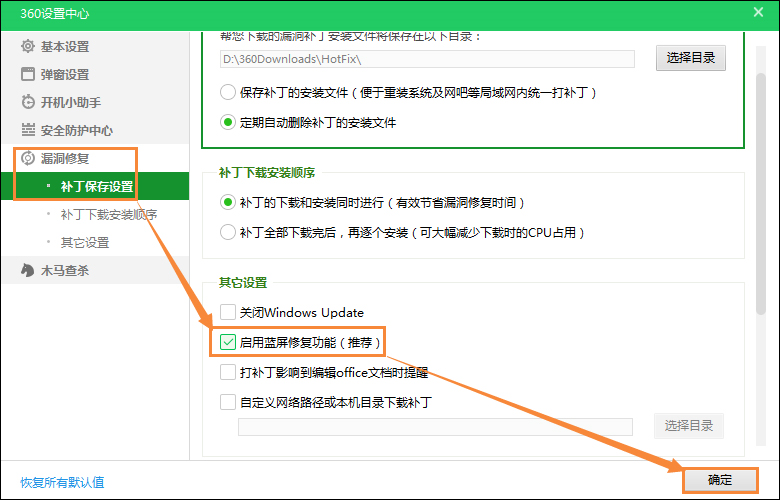Click 恢复所有默认值 link
The height and width of the screenshot is (500, 780).
pyautogui.click(x=62, y=482)
